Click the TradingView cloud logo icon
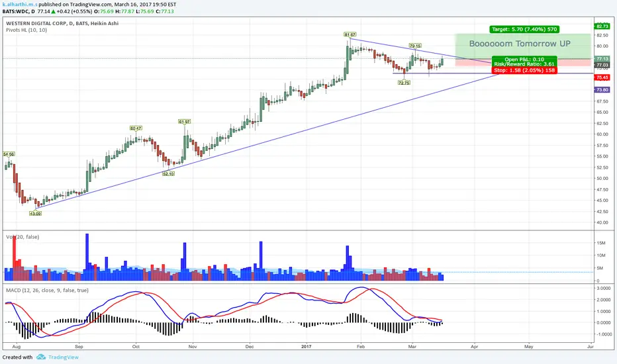617x364 pixels. [x=41, y=357]
